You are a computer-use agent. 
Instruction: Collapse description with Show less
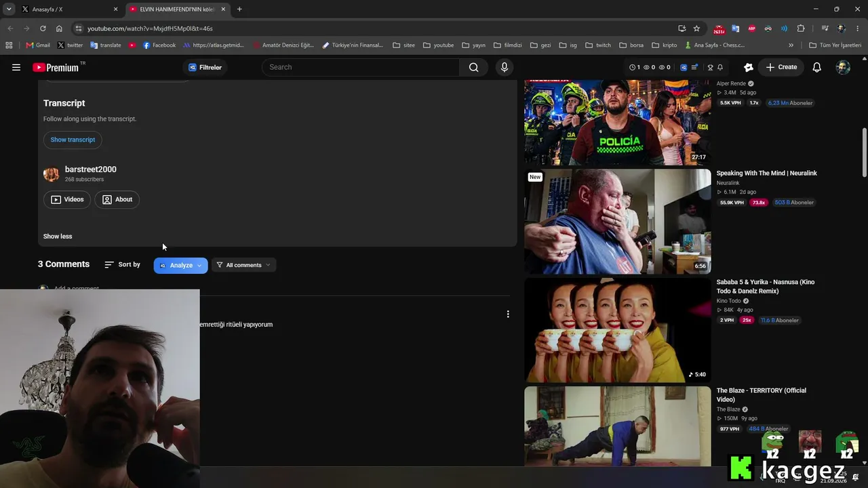58,237
